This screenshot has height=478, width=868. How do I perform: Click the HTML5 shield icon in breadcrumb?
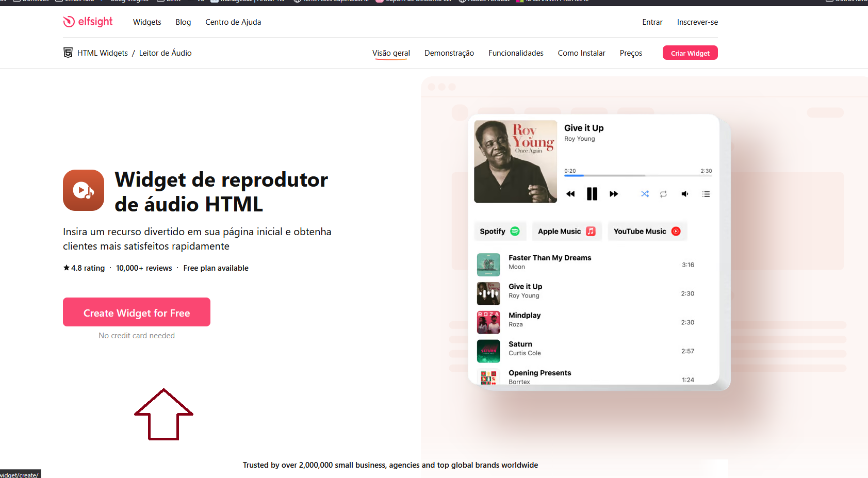pyautogui.click(x=68, y=53)
